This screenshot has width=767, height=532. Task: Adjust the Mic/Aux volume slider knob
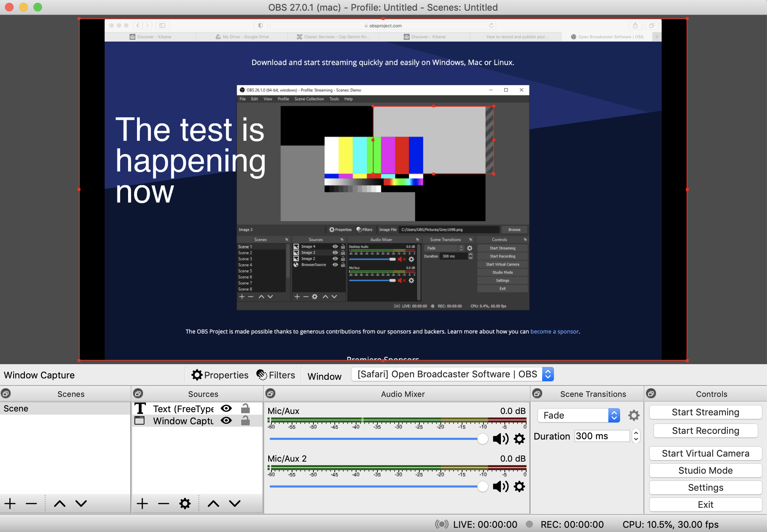[482, 439]
